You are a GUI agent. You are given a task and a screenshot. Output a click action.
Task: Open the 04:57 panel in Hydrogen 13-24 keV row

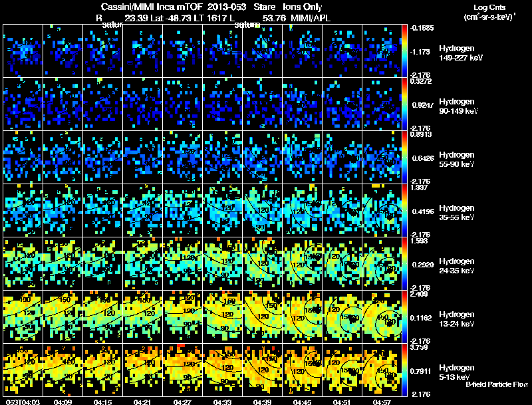click(x=382, y=317)
